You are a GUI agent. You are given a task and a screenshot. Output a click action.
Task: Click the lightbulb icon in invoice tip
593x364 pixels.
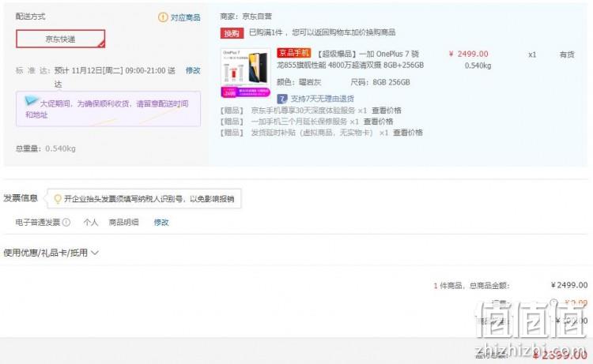pos(58,199)
